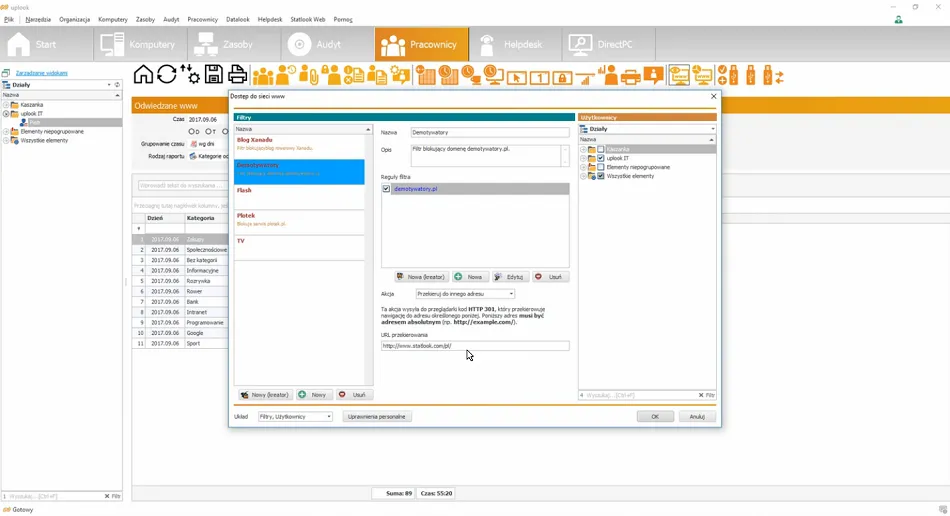Open the sort settings gear toolbar icon

(190, 75)
